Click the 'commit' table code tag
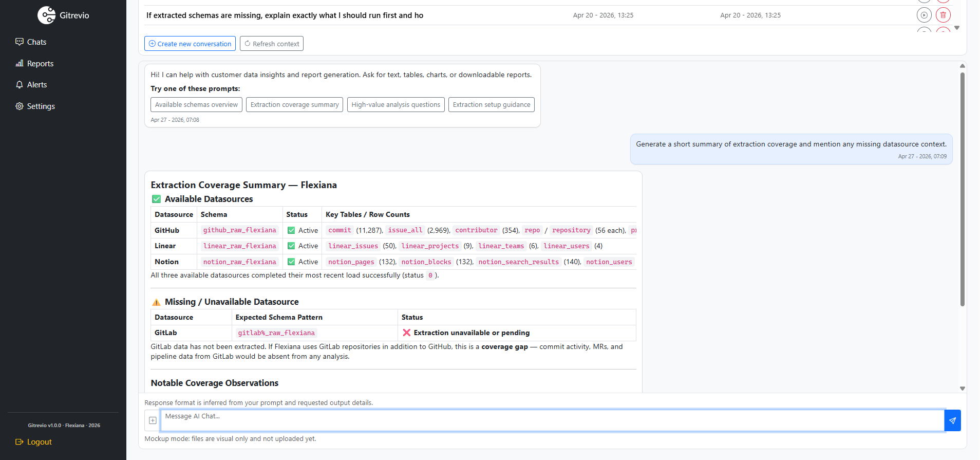The height and width of the screenshot is (460, 980). pos(340,230)
